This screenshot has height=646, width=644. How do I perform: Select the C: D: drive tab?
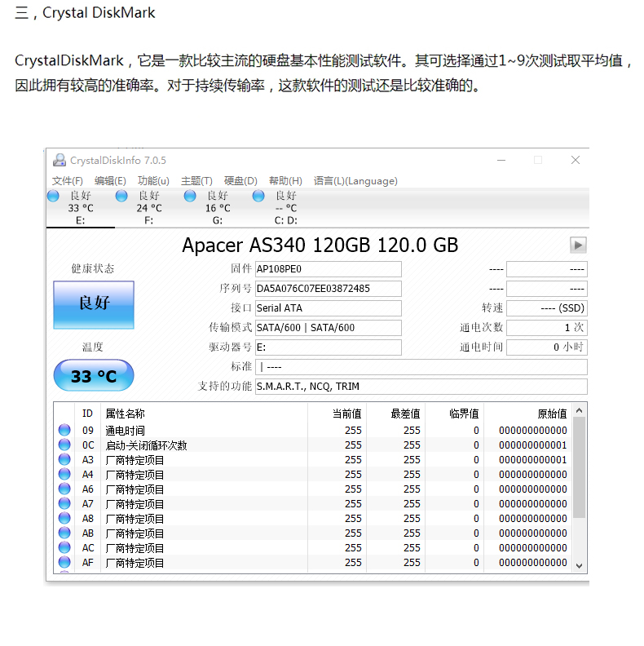coord(286,208)
